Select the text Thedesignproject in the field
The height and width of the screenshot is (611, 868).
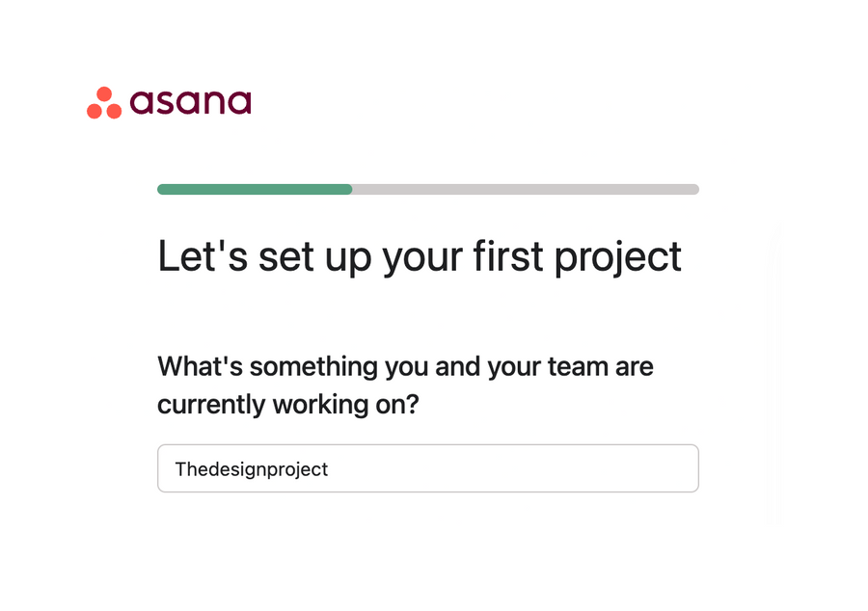pos(251,468)
